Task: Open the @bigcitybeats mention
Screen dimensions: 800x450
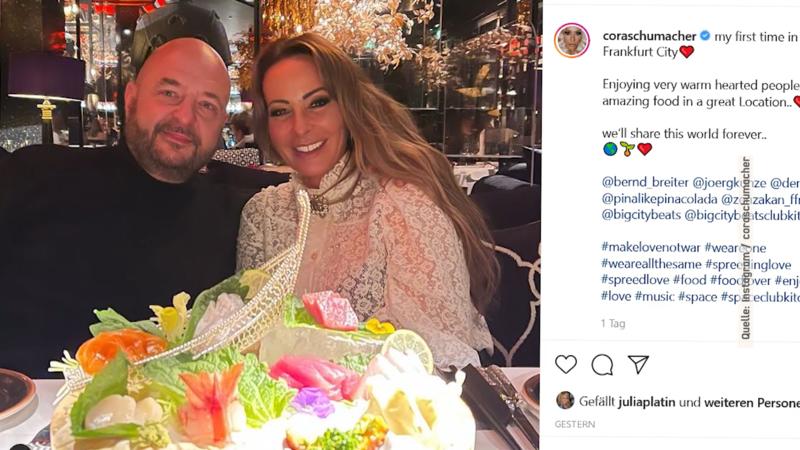Action: point(641,215)
